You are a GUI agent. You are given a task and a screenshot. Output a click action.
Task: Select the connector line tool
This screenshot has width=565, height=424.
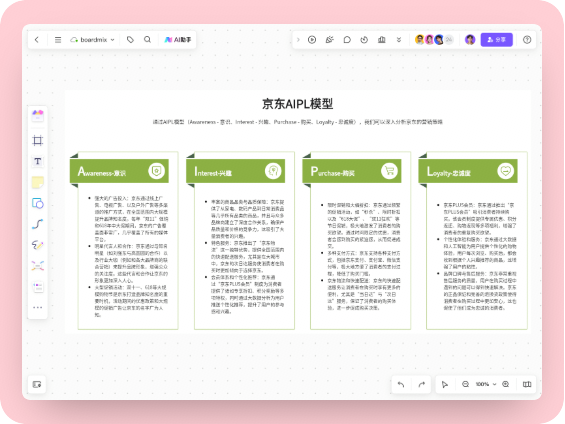click(x=38, y=224)
